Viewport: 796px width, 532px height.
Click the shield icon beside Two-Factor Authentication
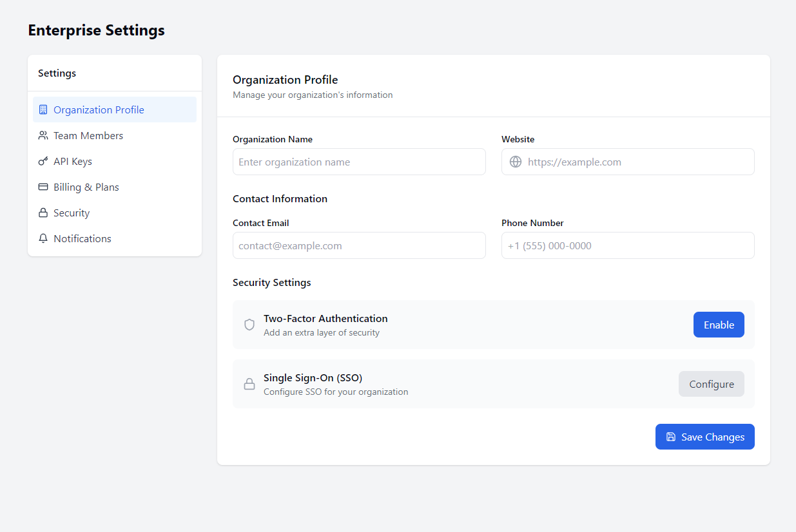[249, 325]
